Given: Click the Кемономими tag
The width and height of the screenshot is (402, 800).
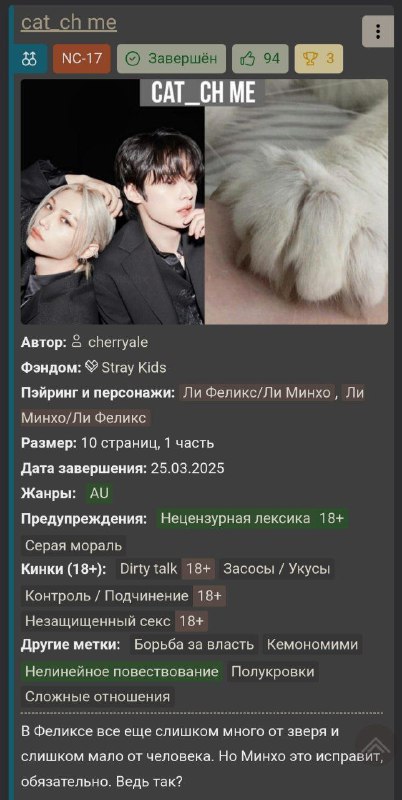Looking at the screenshot, I should 313,644.
